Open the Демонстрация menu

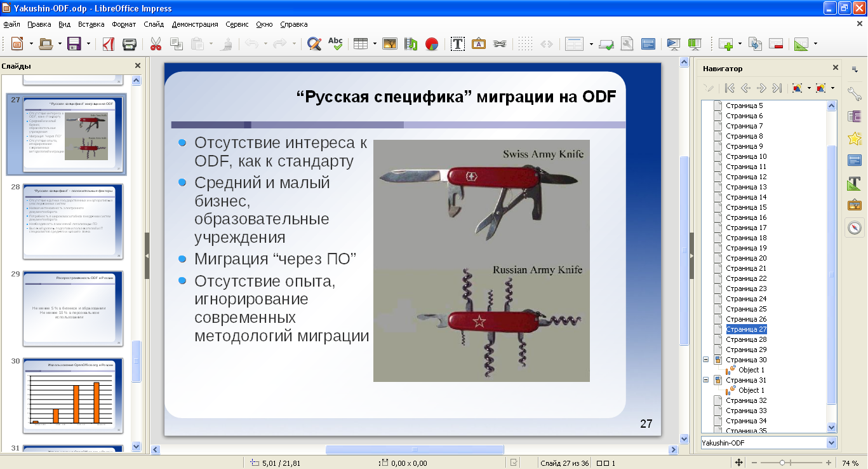coord(195,24)
